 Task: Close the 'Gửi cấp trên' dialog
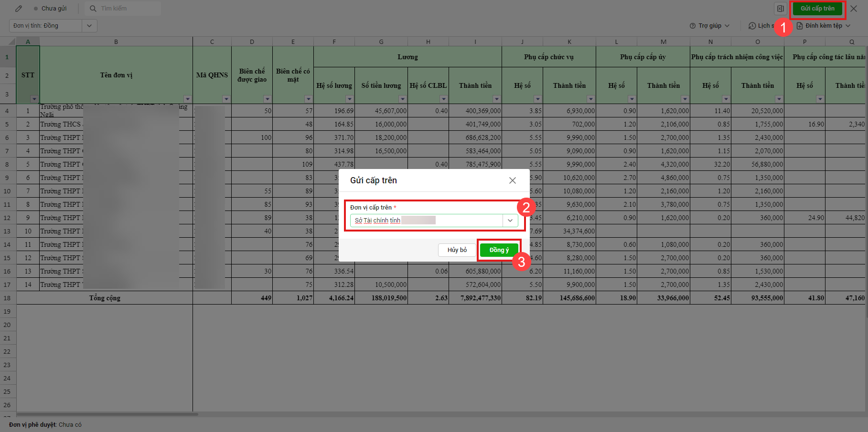pos(512,180)
